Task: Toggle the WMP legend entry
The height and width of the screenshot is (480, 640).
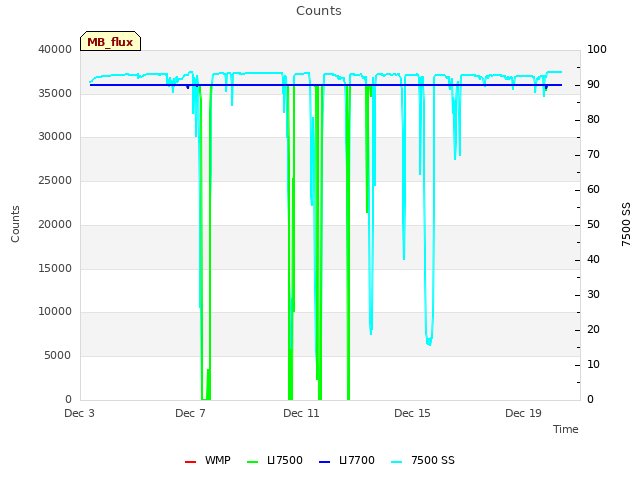Action: pyautogui.click(x=208, y=460)
